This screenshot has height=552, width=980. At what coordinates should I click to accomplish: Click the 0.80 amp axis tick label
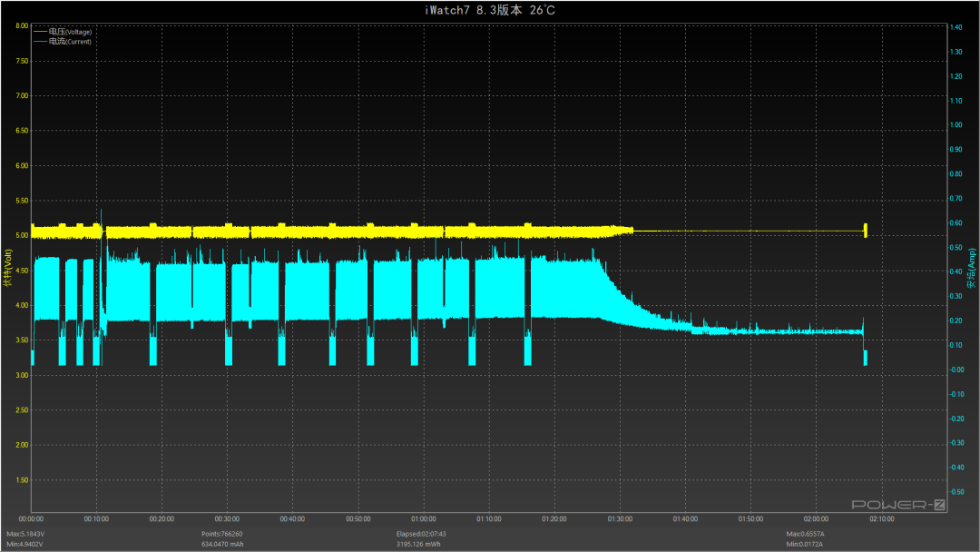point(956,173)
